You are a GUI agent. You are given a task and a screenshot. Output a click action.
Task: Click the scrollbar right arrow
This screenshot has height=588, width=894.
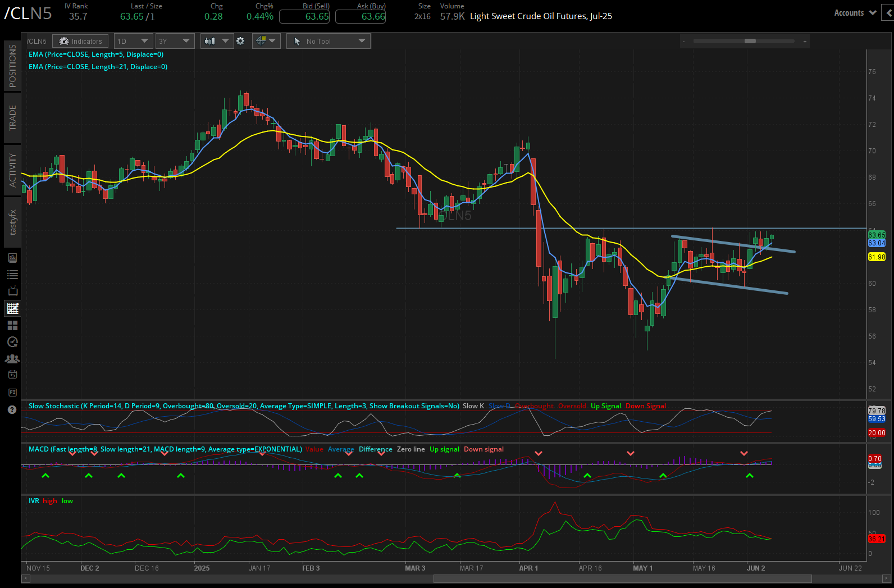[887, 578]
